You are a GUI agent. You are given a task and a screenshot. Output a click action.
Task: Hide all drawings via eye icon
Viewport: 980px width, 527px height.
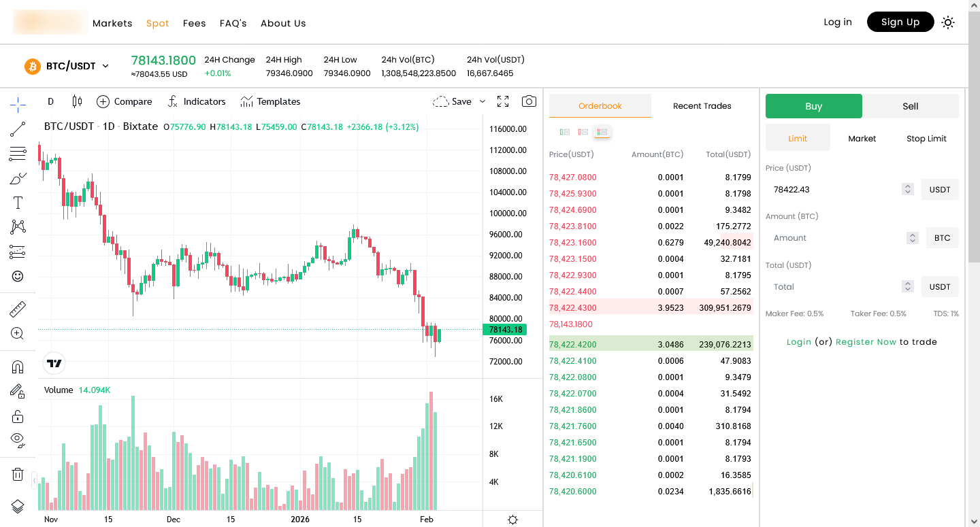[x=18, y=441]
